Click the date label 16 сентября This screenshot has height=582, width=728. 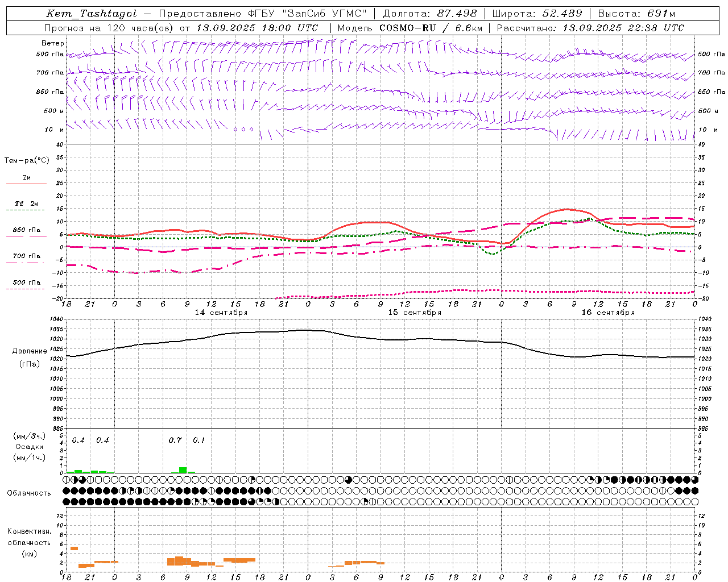pos(608,313)
